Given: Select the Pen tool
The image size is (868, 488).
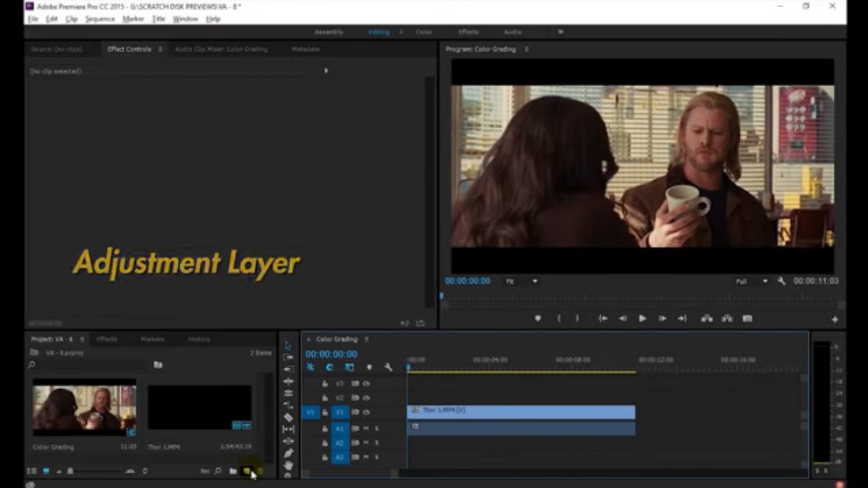Looking at the screenshot, I should [288, 453].
